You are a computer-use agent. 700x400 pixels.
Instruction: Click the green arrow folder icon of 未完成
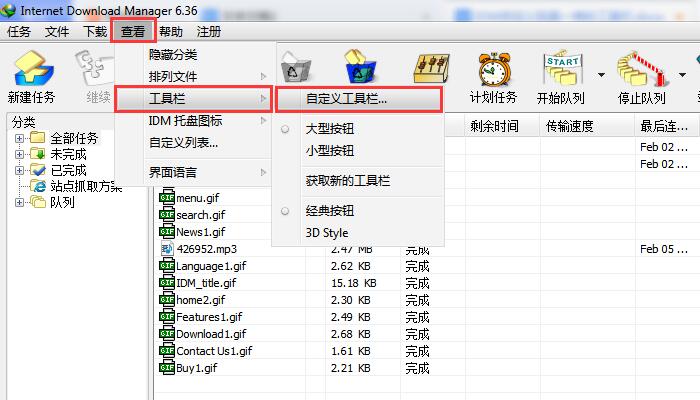pyautogui.click(x=38, y=154)
